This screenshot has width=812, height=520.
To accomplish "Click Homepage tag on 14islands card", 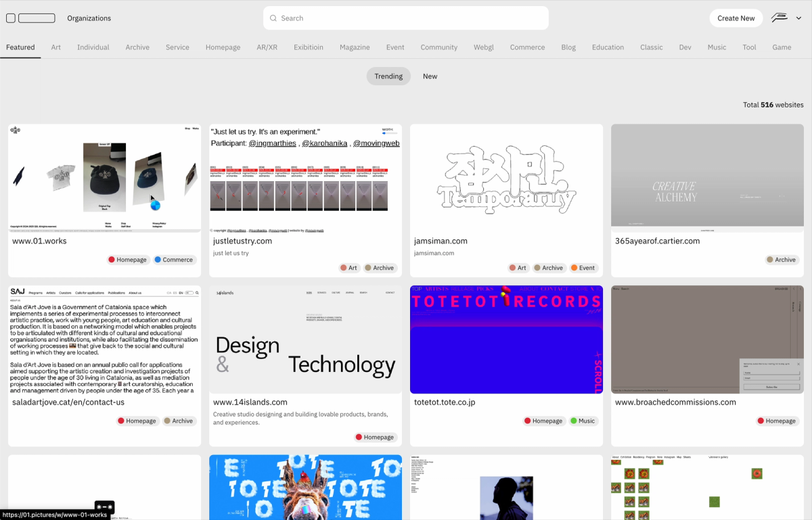I will coord(375,438).
